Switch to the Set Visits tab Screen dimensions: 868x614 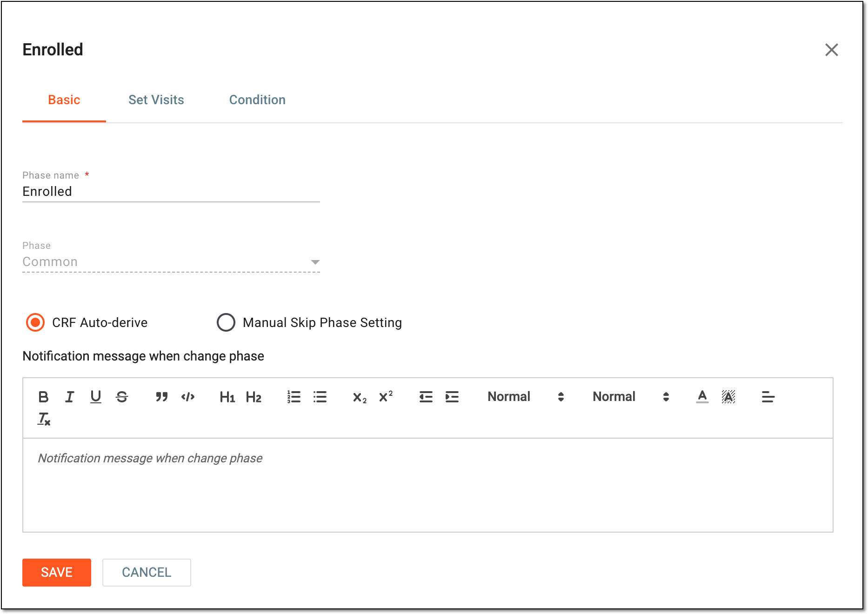[x=156, y=100]
